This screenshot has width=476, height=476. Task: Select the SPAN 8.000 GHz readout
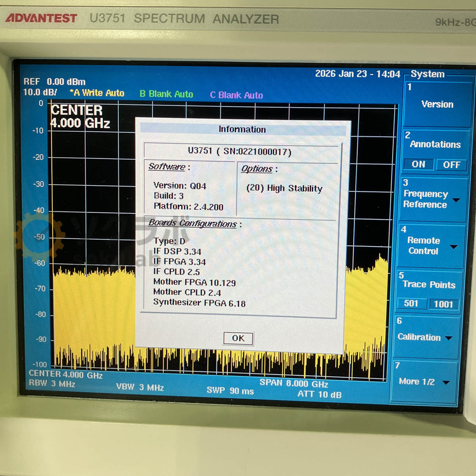294,383
